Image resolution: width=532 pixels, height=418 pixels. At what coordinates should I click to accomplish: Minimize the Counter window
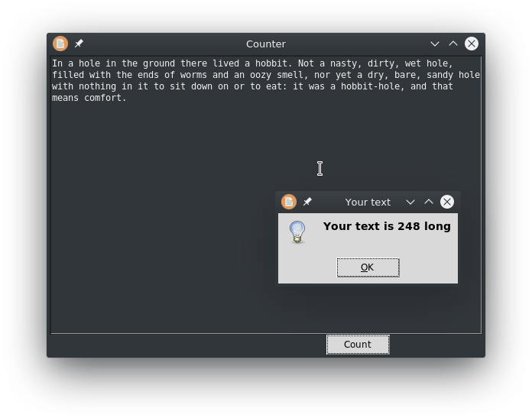coord(435,44)
